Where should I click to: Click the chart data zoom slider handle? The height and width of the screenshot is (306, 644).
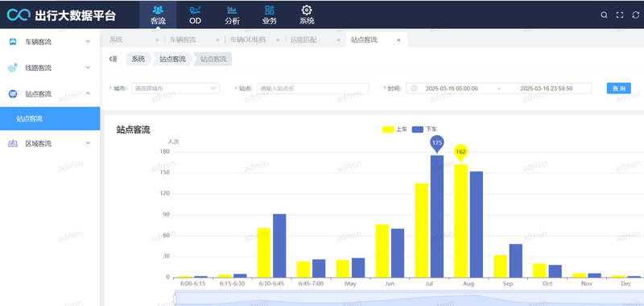pyautogui.click(x=175, y=300)
